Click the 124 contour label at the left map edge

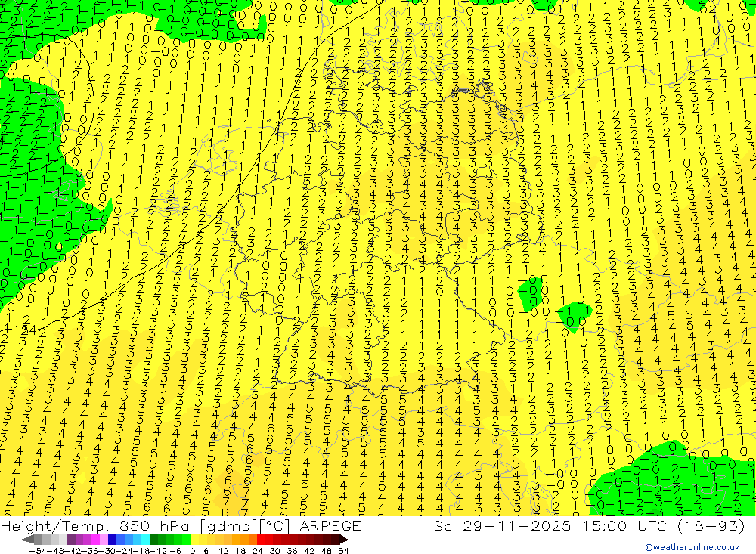pos(23,330)
